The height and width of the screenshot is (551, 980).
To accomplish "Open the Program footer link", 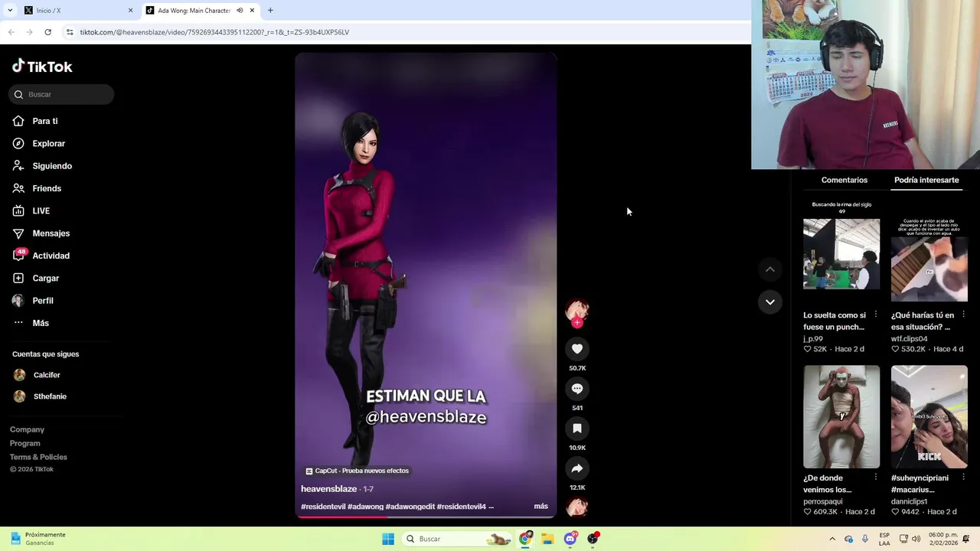I will (x=25, y=443).
